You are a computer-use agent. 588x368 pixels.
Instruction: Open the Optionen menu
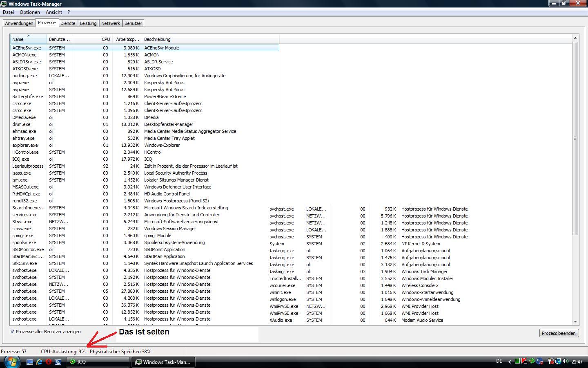(30, 12)
